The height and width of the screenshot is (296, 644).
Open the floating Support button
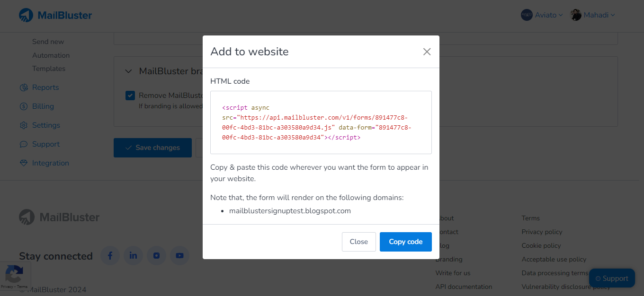click(612, 278)
